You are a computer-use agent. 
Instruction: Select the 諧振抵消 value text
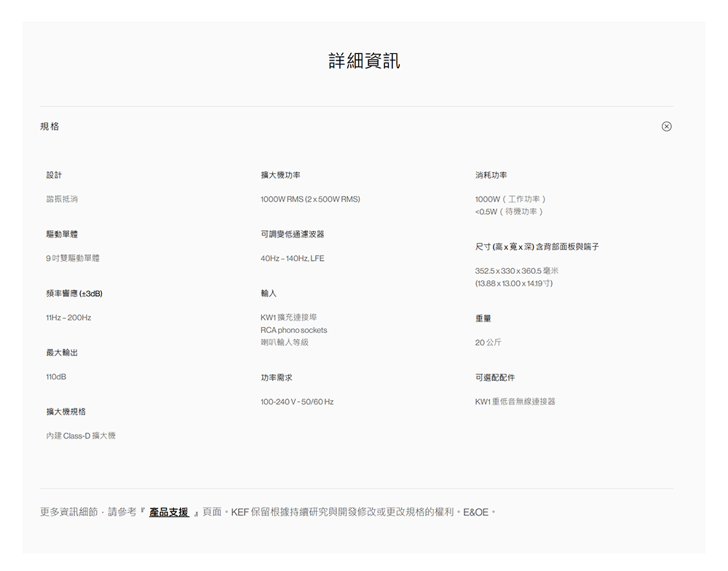[x=62, y=200]
